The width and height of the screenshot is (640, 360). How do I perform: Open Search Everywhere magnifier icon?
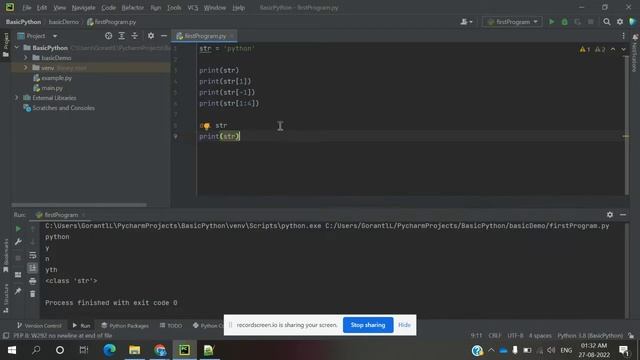tap(607, 22)
